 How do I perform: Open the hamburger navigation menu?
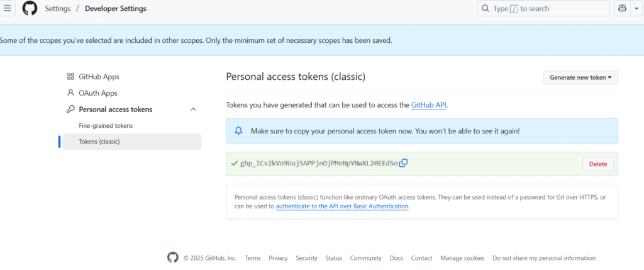click(8, 9)
